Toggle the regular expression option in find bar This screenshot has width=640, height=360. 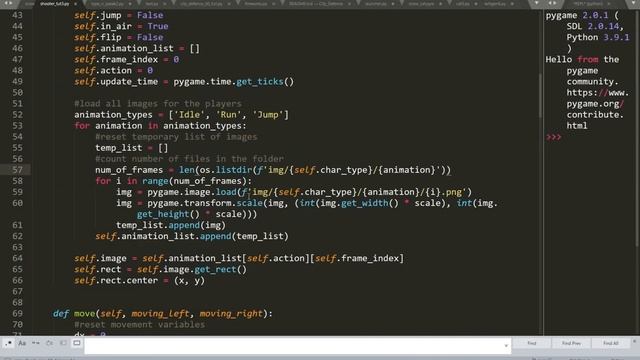tap(9, 343)
